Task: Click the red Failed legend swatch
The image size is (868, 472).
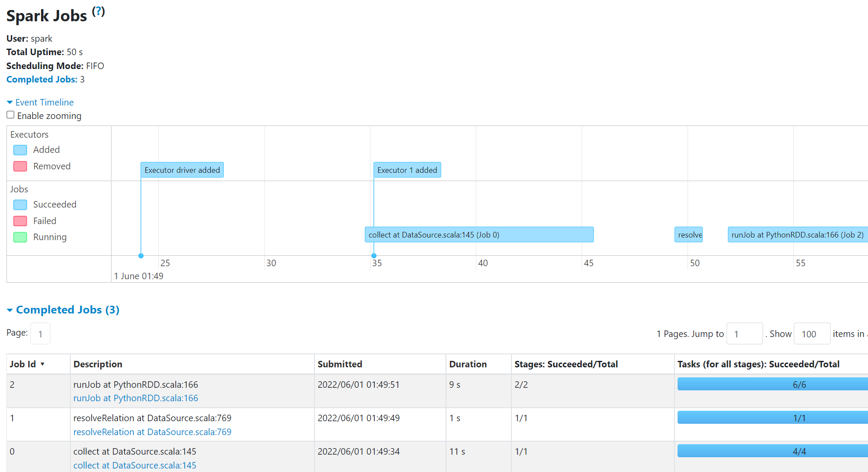Action: pyautogui.click(x=20, y=221)
